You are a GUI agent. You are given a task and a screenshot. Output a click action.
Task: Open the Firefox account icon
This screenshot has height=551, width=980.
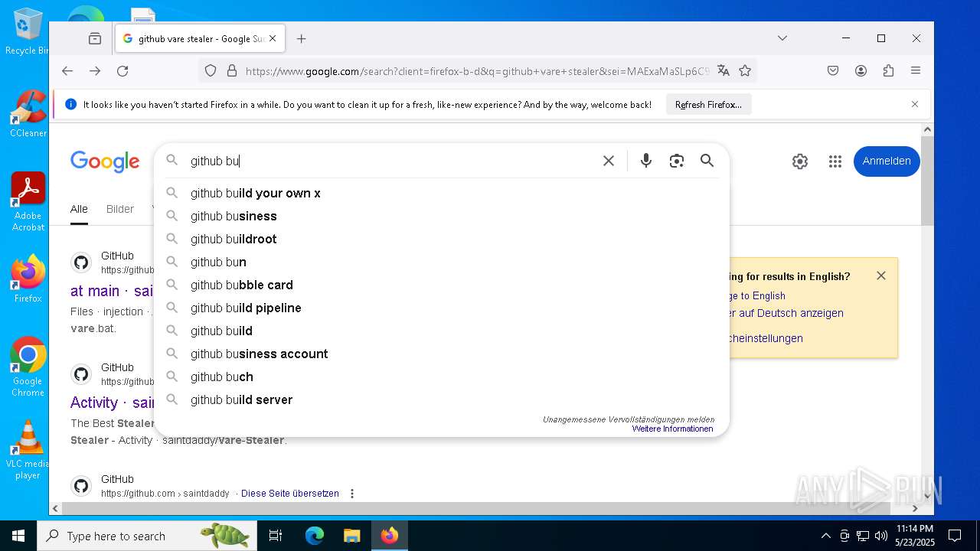click(x=861, y=70)
